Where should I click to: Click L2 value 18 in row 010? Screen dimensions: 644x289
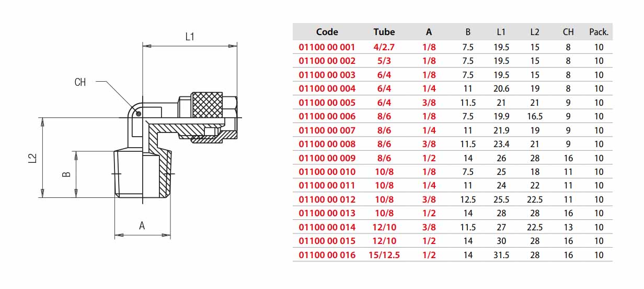[x=535, y=172]
